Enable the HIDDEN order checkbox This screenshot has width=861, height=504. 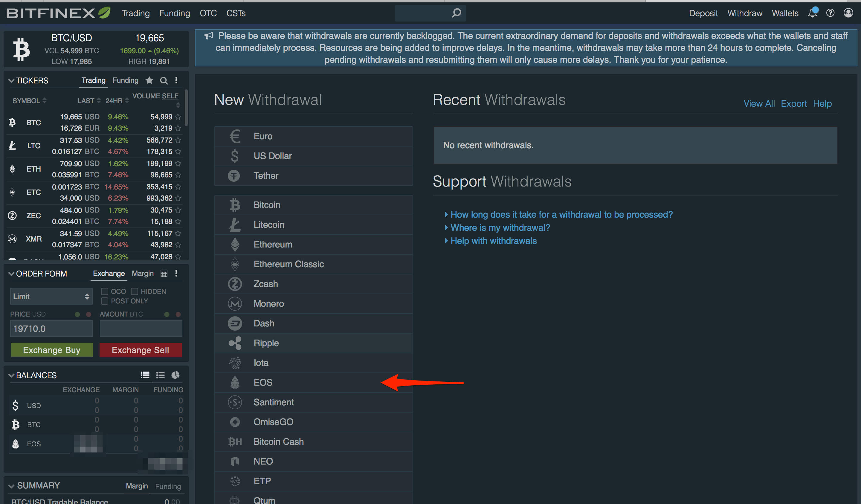[x=135, y=291]
